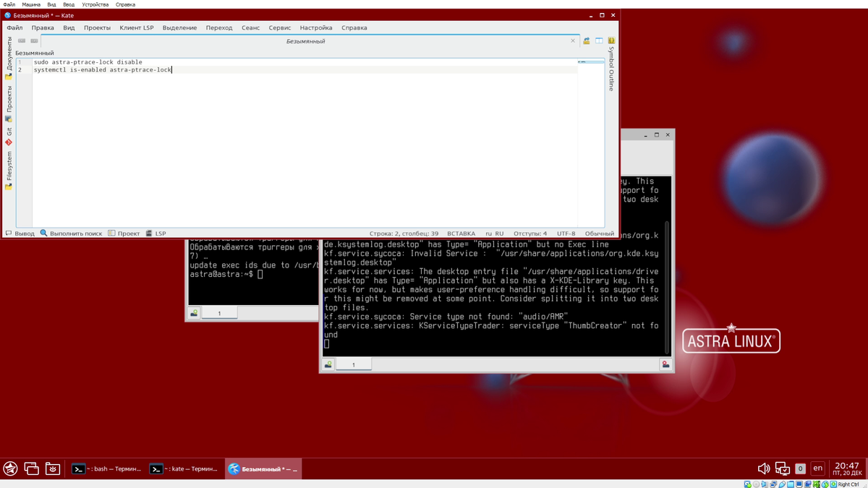Place cursor in 'systemctl is-enabled astra-ptrace-lock' line
The image size is (868, 488).
tap(103, 70)
